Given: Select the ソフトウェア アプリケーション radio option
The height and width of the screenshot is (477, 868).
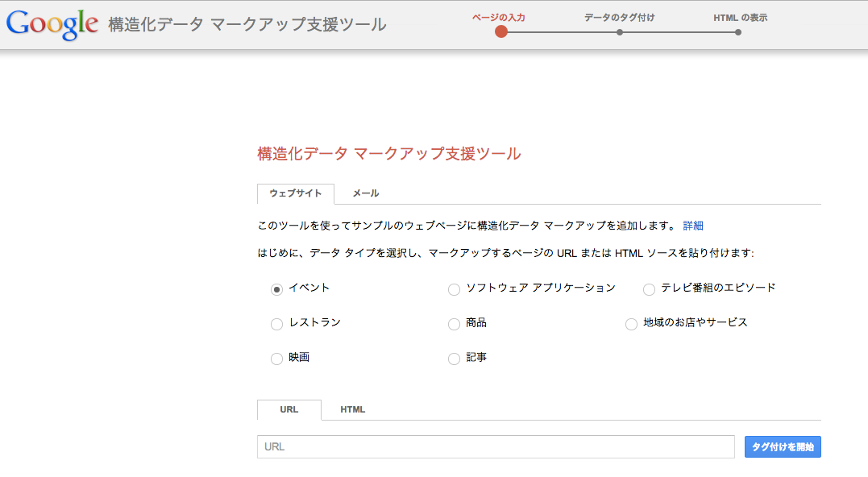Looking at the screenshot, I should (454, 289).
